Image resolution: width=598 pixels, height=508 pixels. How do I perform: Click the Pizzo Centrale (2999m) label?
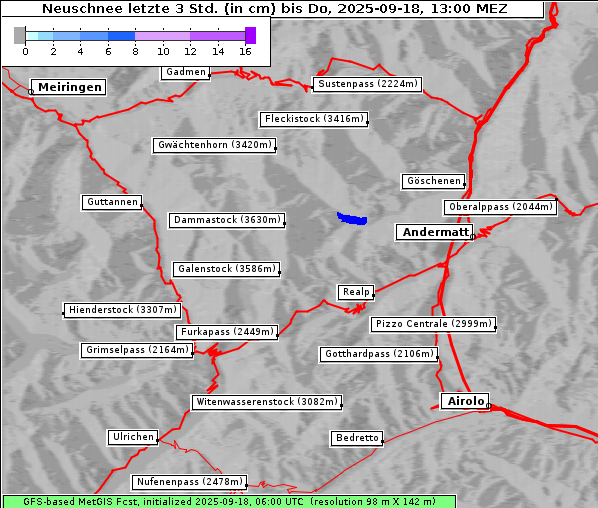[433, 324]
